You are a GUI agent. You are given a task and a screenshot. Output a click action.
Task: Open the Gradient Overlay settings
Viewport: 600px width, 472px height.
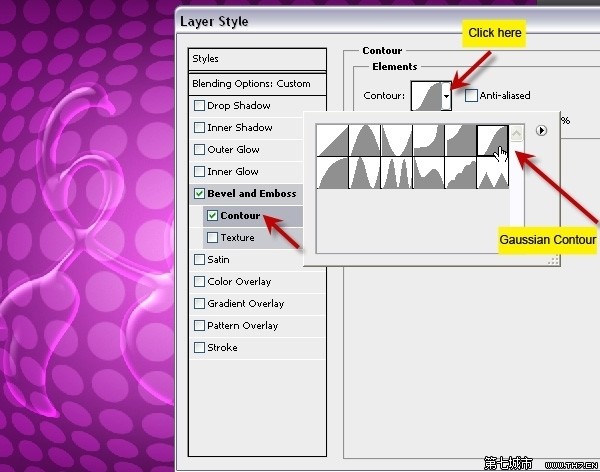pyautogui.click(x=245, y=304)
